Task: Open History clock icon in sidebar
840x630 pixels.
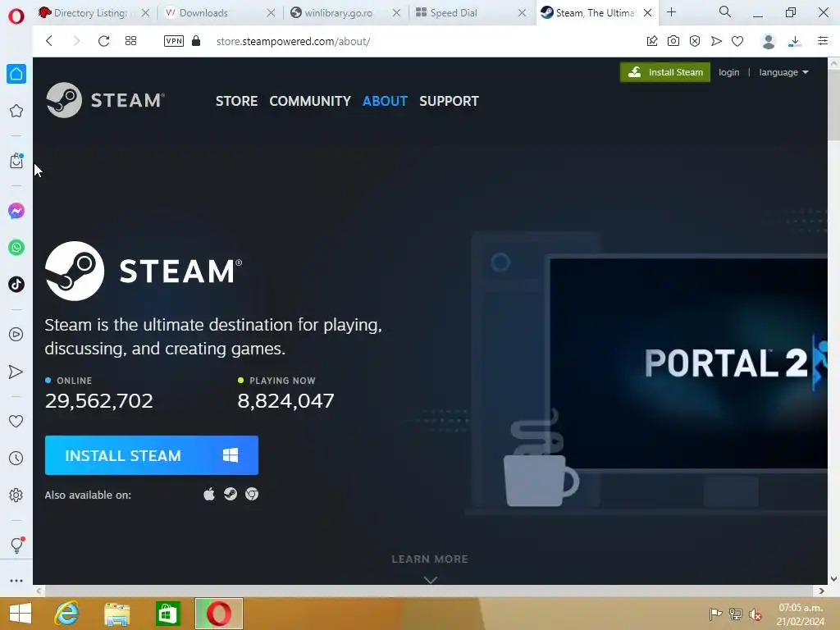Action: [16, 458]
